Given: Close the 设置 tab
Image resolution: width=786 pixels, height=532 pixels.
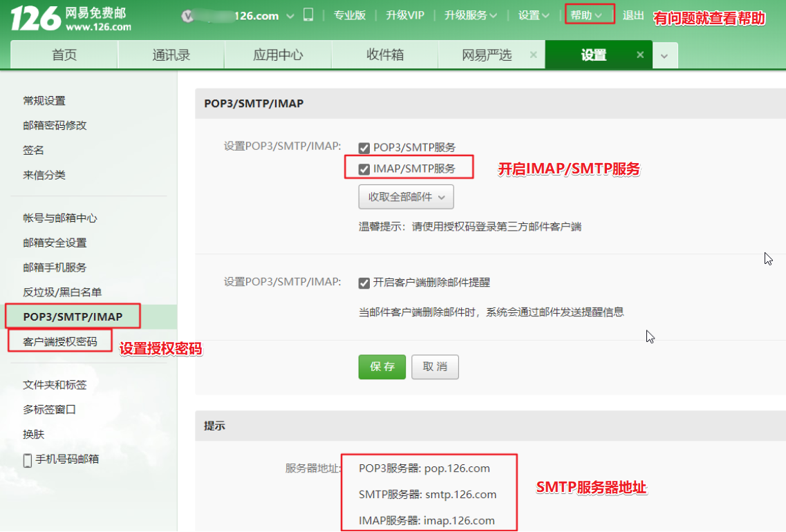Looking at the screenshot, I should tap(640, 55).
